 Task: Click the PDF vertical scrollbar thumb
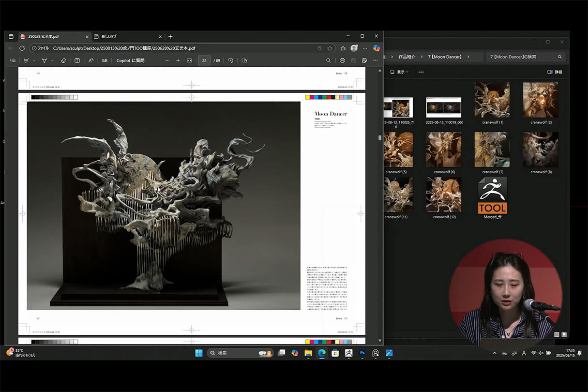pyautogui.click(x=379, y=138)
